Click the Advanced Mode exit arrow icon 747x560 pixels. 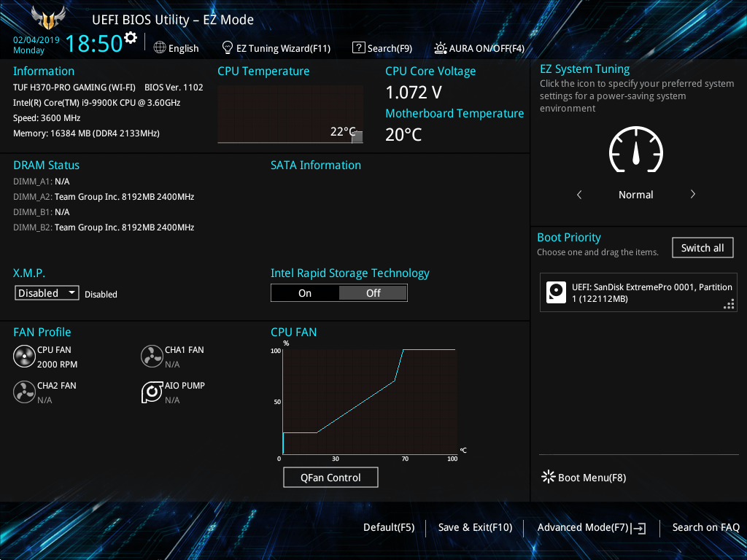coord(638,528)
